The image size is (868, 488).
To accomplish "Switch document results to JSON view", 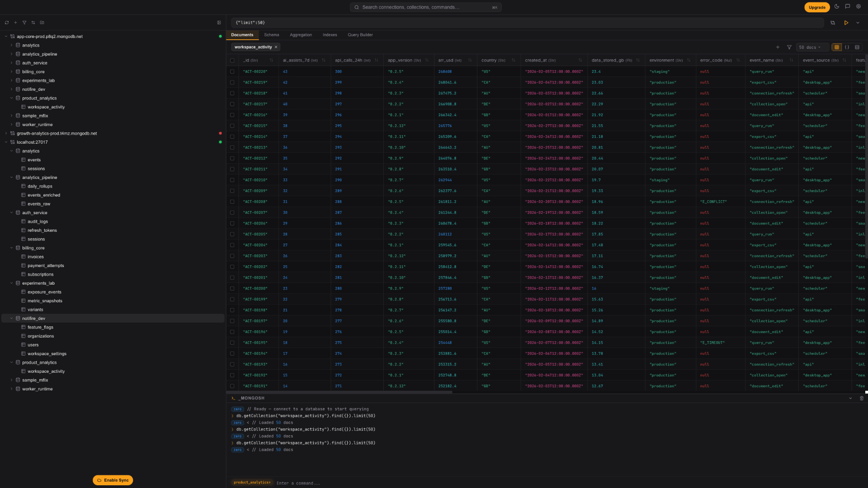I will tap(846, 47).
